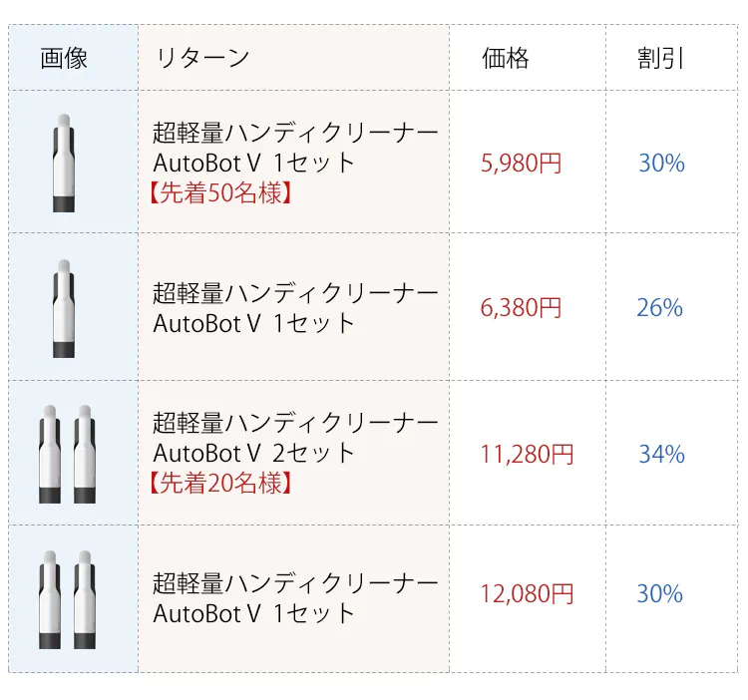This screenshot has width=748, height=700.
Task: Open the AutoBot V 2セット return name
Action: [x=295, y=438]
